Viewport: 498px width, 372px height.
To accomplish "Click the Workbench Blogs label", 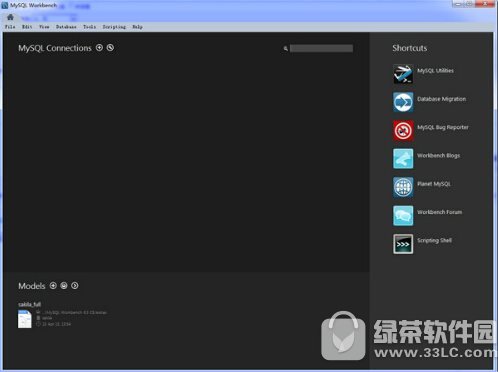I will point(438,155).
